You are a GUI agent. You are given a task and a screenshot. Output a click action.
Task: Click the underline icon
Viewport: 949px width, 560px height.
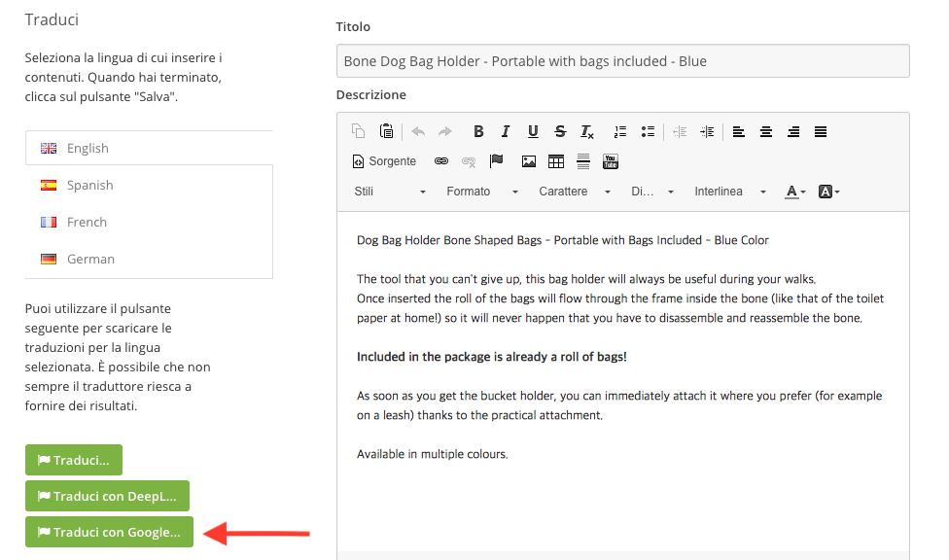click(533, 132)
